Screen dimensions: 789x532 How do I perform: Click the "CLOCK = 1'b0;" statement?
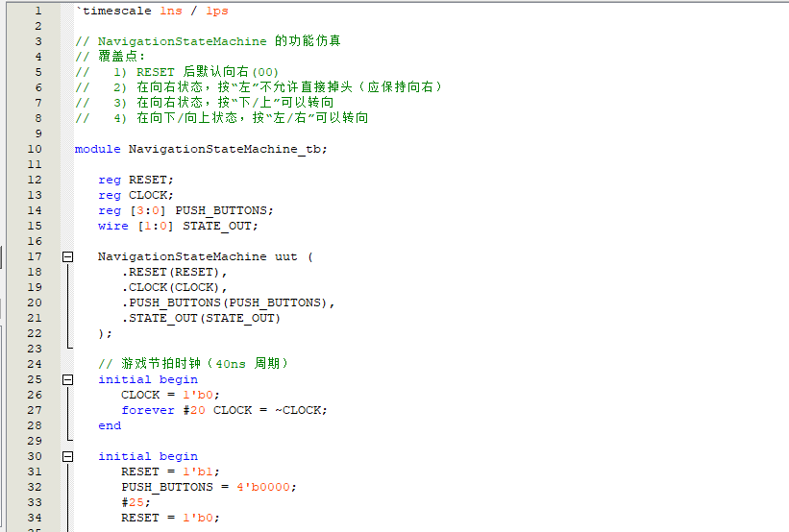click(170, 395)
